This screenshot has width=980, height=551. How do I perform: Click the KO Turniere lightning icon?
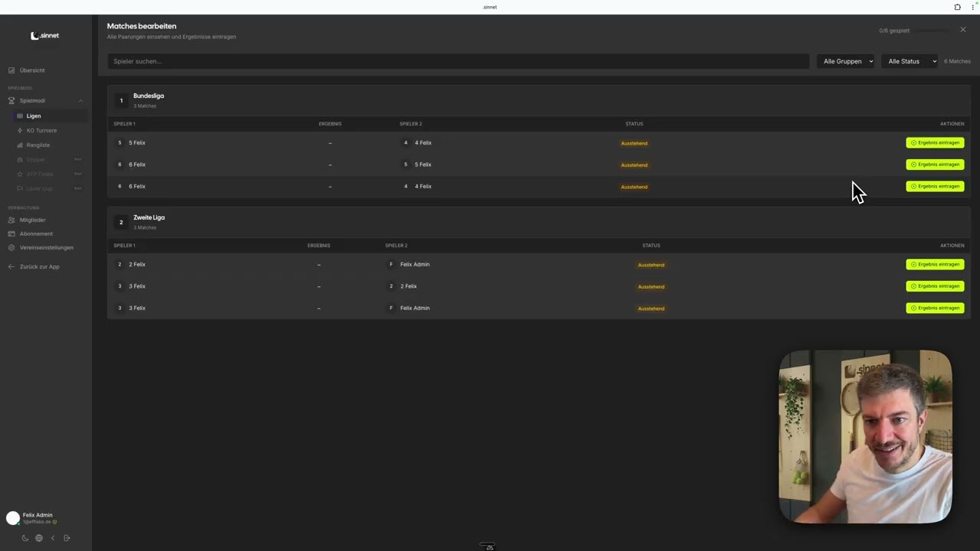(x=20, y=130)
